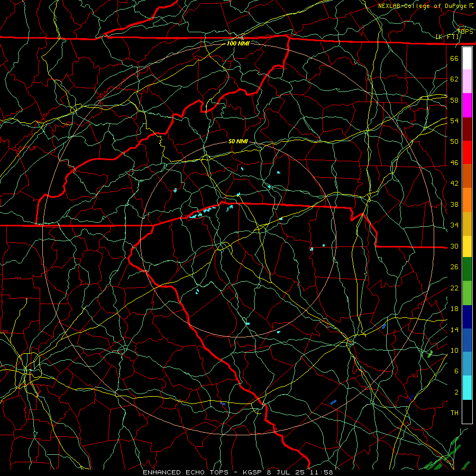Click the 18 value on the legend

(454, 309)
